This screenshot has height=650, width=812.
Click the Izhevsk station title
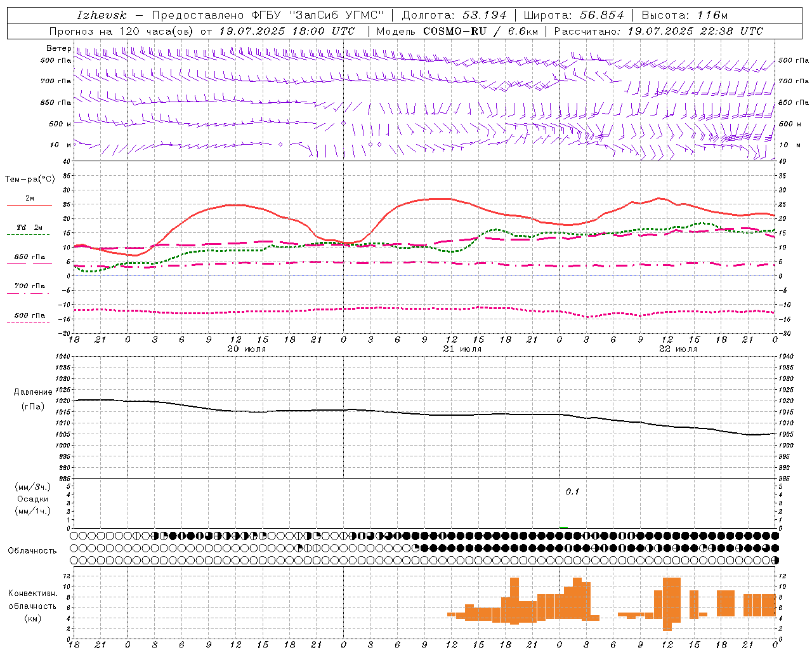click(101, 15)
